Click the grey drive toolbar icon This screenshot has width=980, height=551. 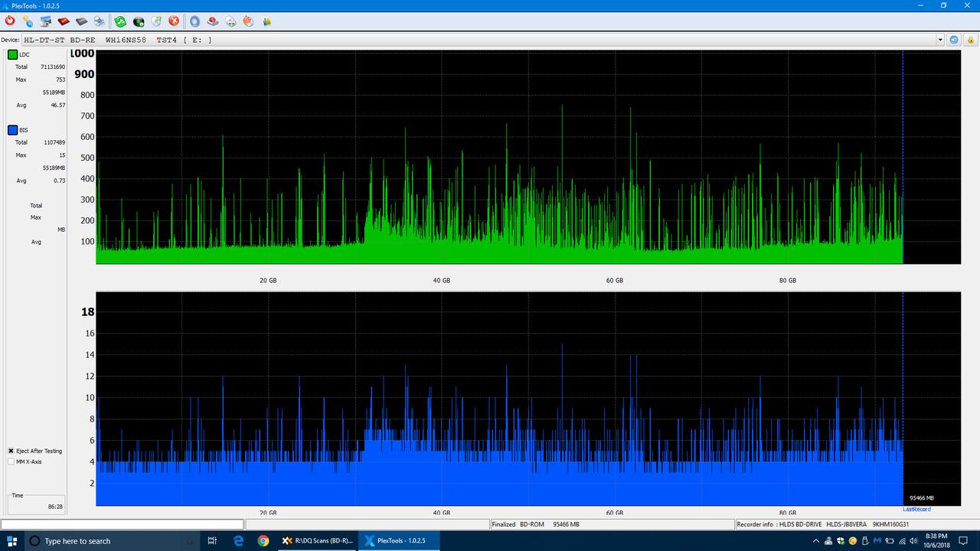81,21
